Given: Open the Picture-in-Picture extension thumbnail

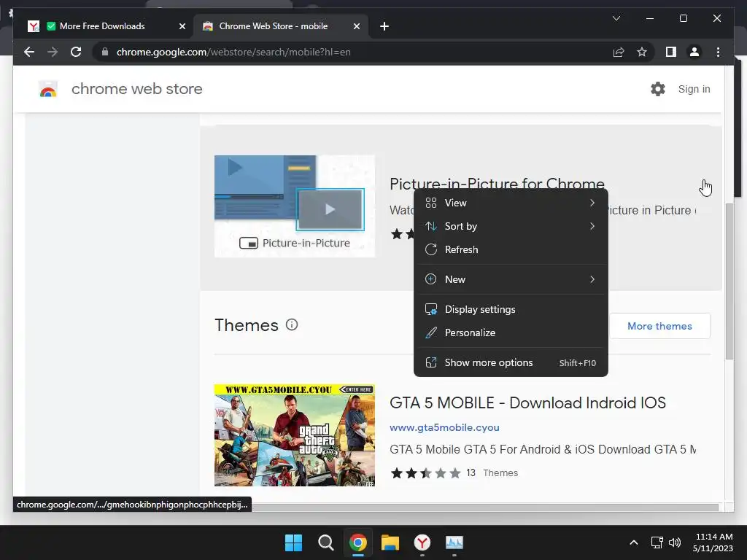Looking at the screenshot, I should point(295,206).
